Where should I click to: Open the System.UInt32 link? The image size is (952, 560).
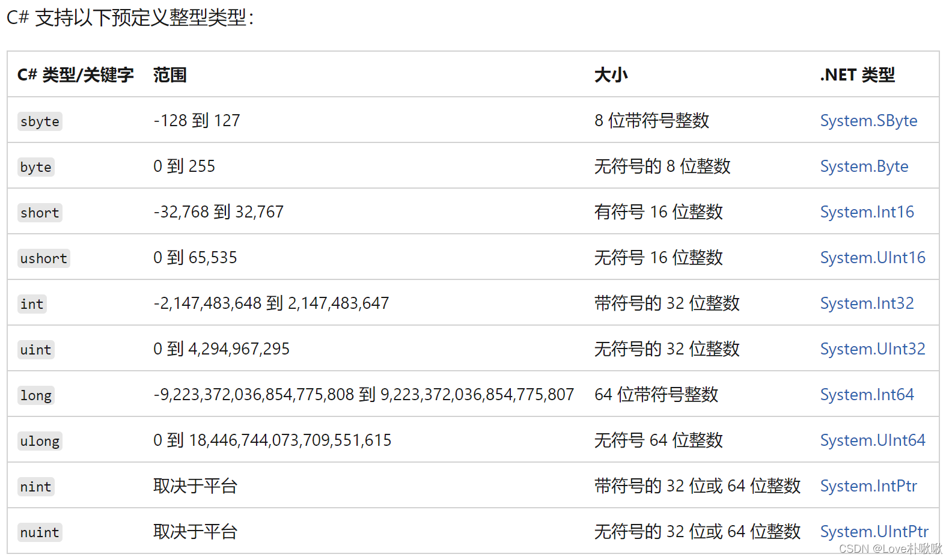873,349
